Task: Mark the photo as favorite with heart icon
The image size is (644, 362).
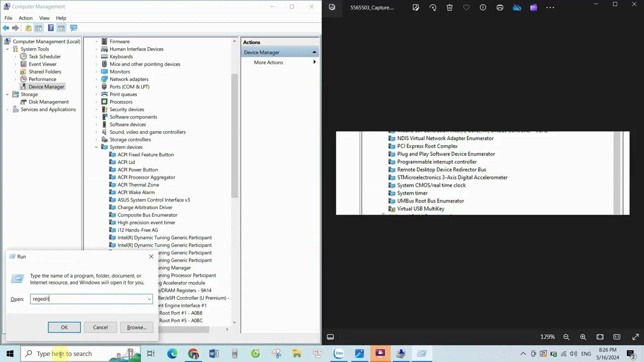Action: (x=466, y=8)
